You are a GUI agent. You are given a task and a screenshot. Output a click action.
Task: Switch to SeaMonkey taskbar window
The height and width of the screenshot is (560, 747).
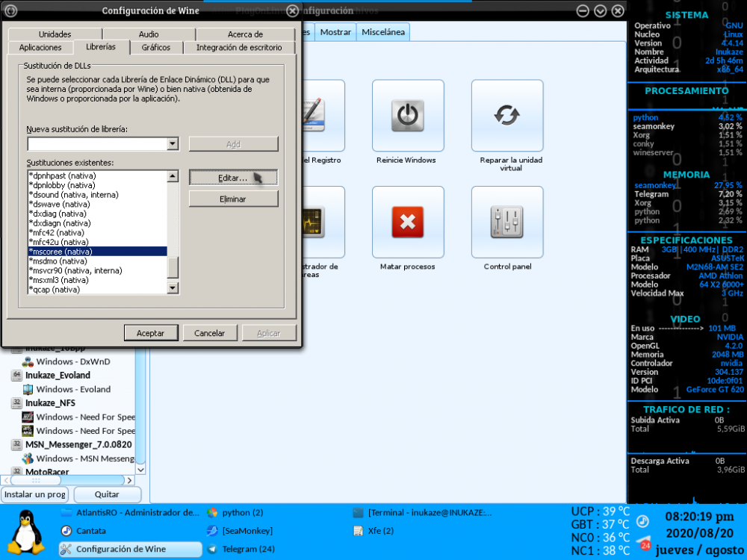[x=247, y=531]
